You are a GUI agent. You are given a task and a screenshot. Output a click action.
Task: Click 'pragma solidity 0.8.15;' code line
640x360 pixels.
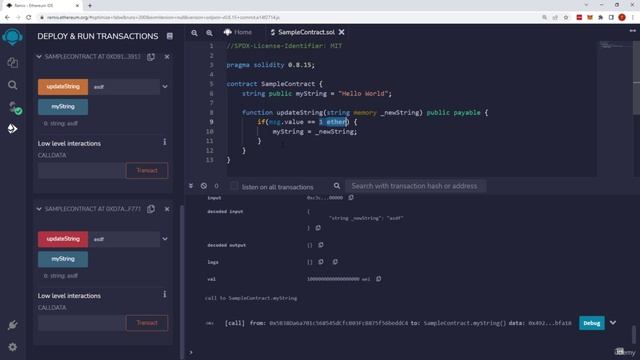coord(270,65)
